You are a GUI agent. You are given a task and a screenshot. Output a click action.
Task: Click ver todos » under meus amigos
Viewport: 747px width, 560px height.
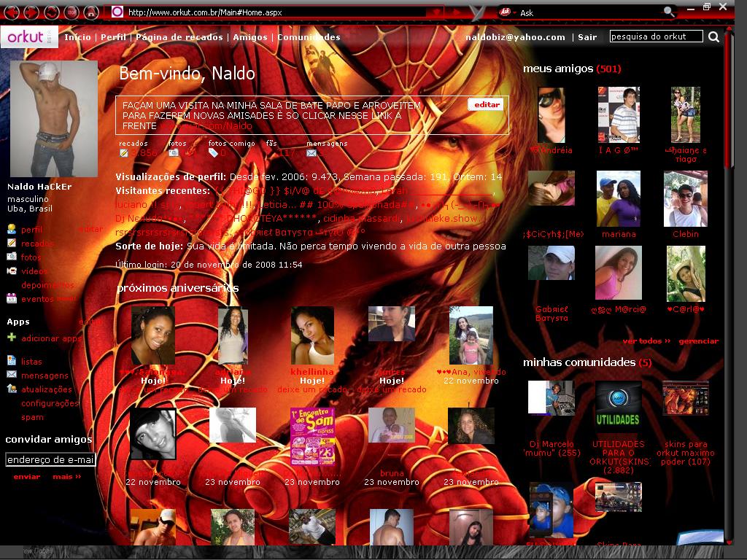(x=646, y=341)
